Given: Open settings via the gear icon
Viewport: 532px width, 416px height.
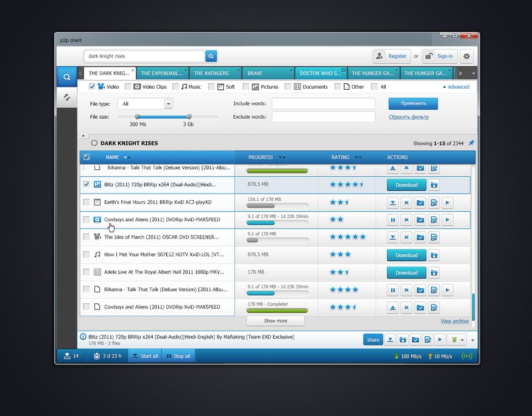Looking at the screenshot, I should tap(467, 57).
